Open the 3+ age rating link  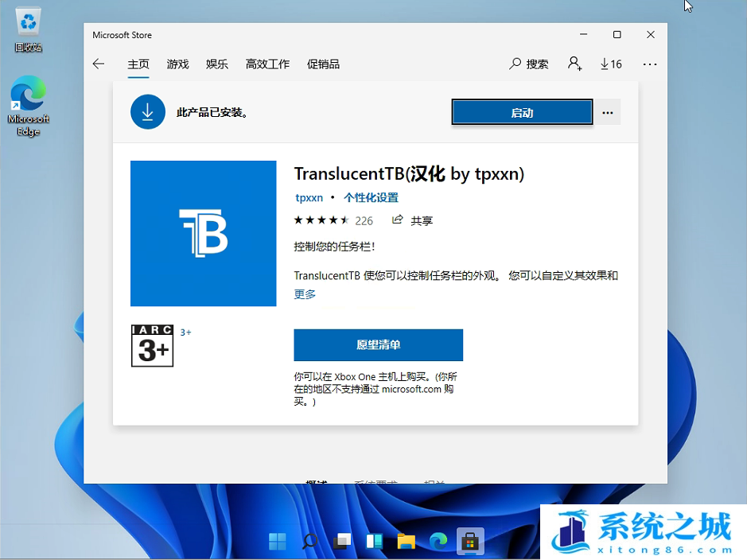click(186, 332)
